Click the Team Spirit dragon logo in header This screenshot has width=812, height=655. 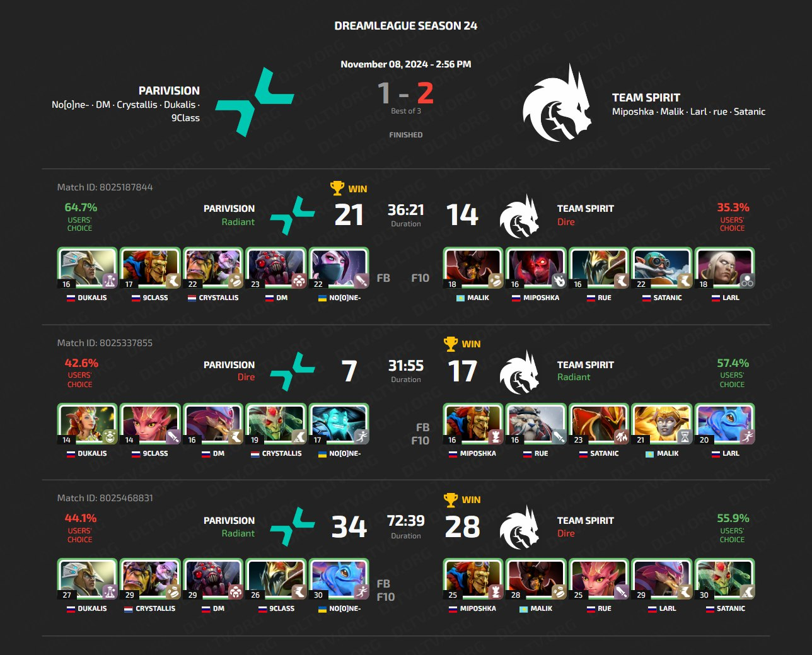coord(557,102)
